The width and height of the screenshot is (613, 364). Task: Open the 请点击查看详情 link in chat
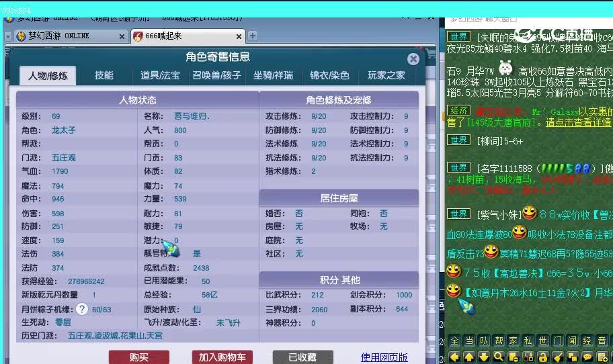point(579,123)
